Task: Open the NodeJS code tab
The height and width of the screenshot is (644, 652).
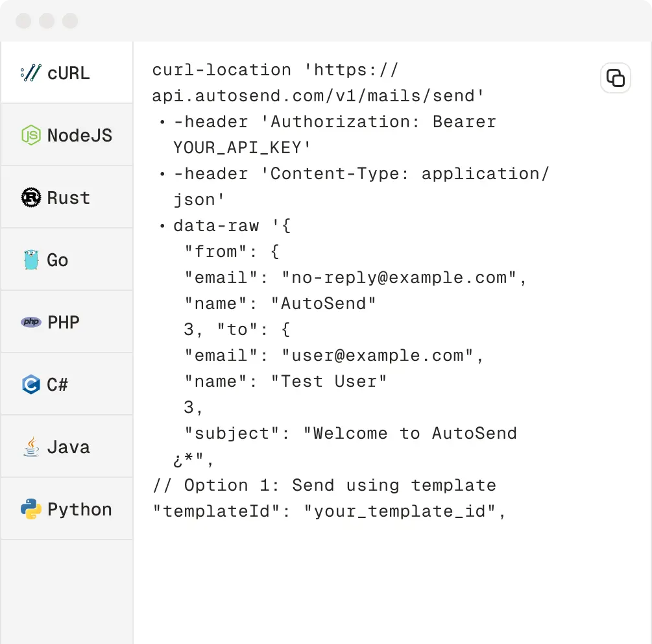Action: [x=67, y=135]
